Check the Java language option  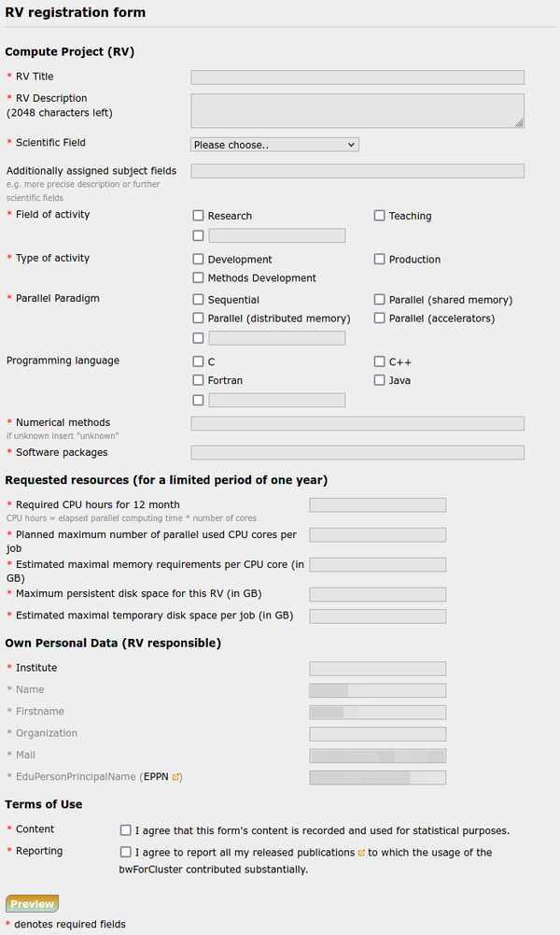[x=379, y=380]
